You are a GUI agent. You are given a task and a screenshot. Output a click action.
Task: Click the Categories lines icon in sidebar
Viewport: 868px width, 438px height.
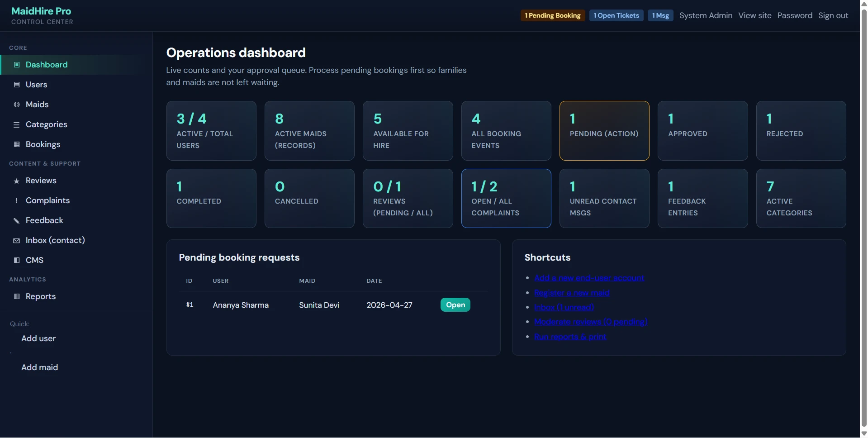point(17,124)
